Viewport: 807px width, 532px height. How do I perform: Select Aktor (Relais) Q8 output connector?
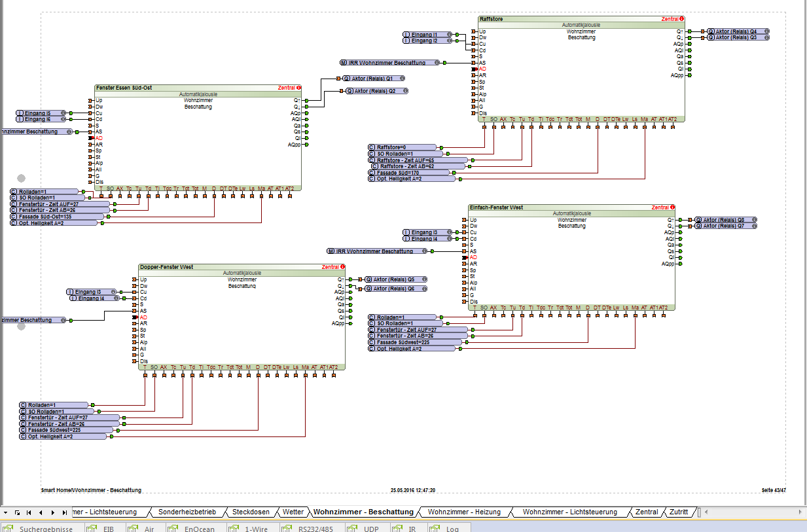[725, 220]
